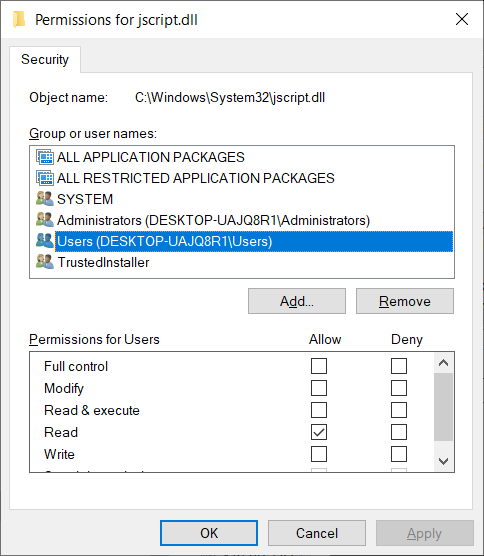The height and width of the screenshot is (556, 484).
Task: Tick Allow for Read & execute
Action: point(319,410)
